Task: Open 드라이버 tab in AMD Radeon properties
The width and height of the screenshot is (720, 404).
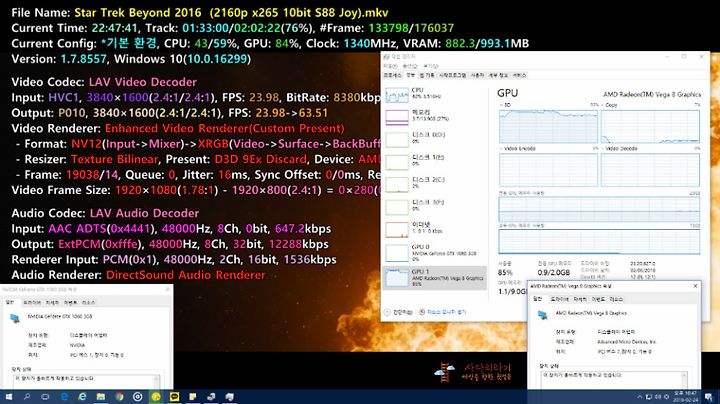Action: click(x=559, y=299)
